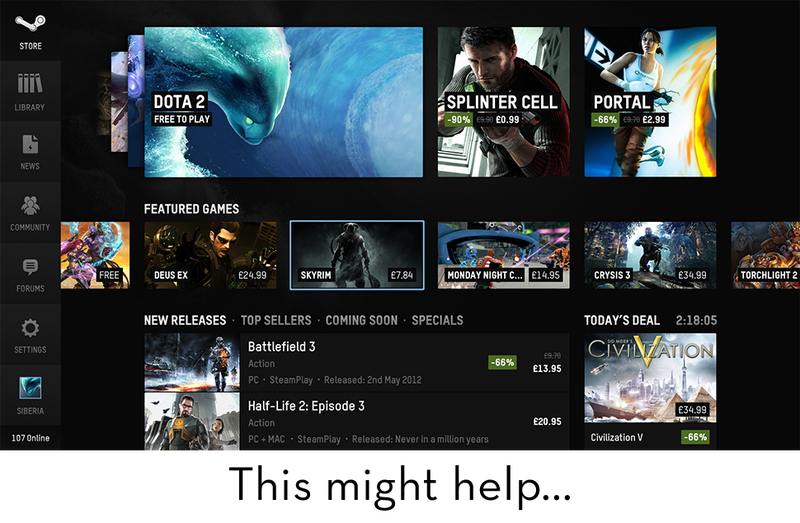Open the Crysis 3 featured tile
800x523 pixels.
click(650, 255)
